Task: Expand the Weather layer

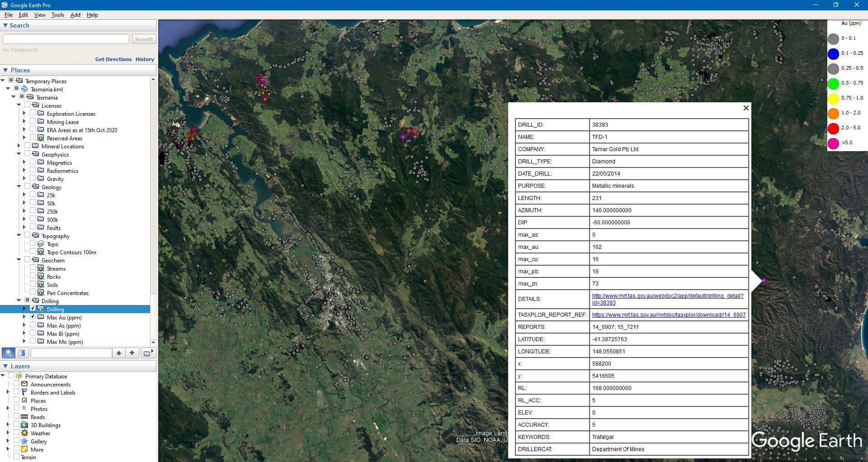Action: click(x=8, y=433)
